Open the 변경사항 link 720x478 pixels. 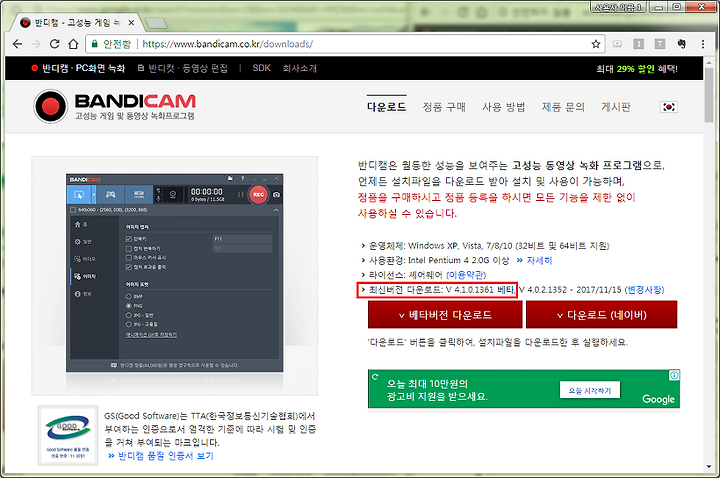point(645,290)
